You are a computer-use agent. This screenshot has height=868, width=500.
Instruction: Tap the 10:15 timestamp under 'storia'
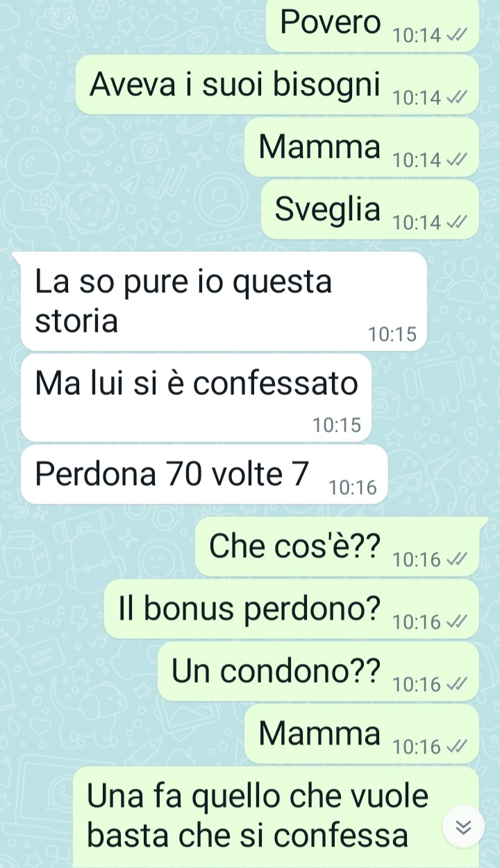[x=392, y=335]
